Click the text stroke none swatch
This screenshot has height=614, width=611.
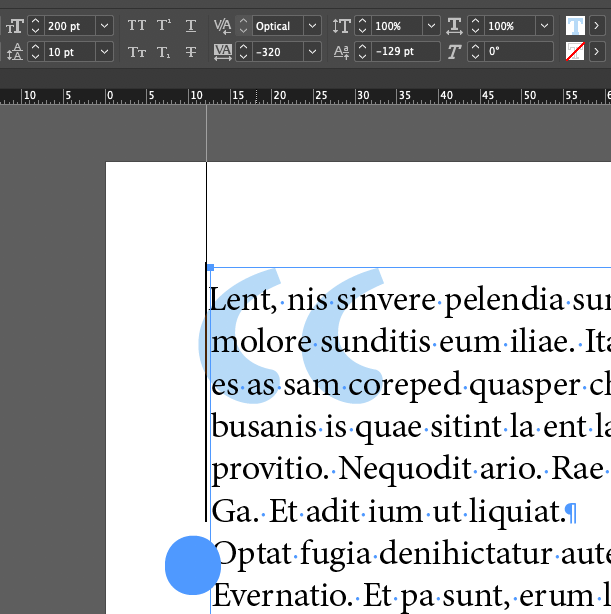[574, 52]
